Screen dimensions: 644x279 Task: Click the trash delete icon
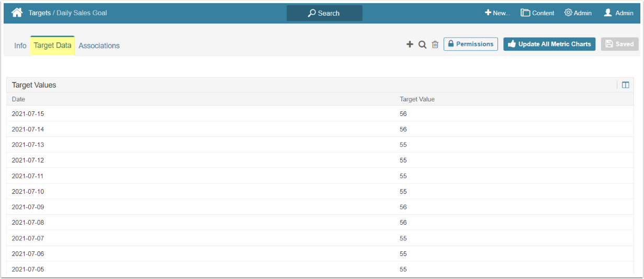pyautogui.click(x=435, y=44)
